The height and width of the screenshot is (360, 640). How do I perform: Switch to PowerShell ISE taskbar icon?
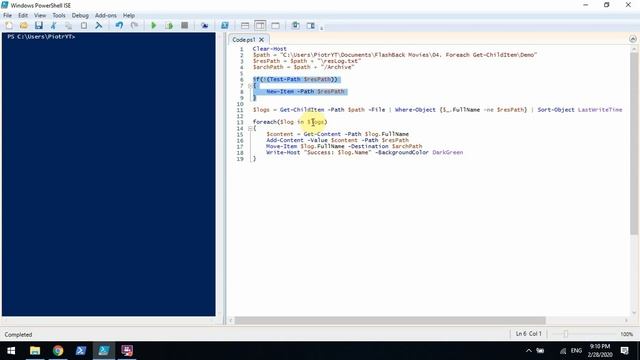104,351
